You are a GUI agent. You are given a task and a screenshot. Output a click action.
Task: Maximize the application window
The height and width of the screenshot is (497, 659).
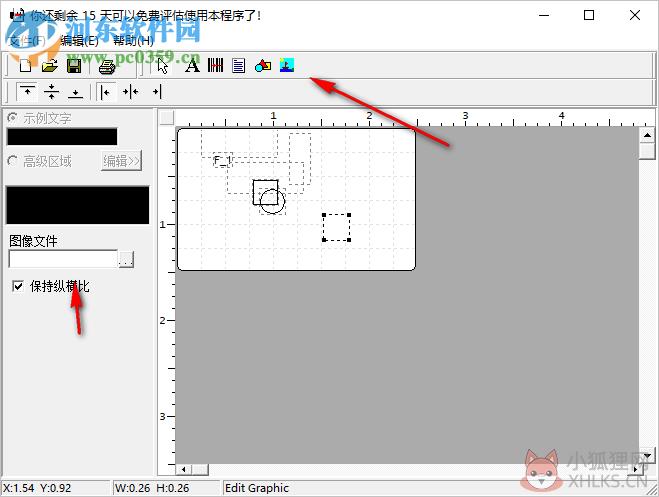coord(589,16)
